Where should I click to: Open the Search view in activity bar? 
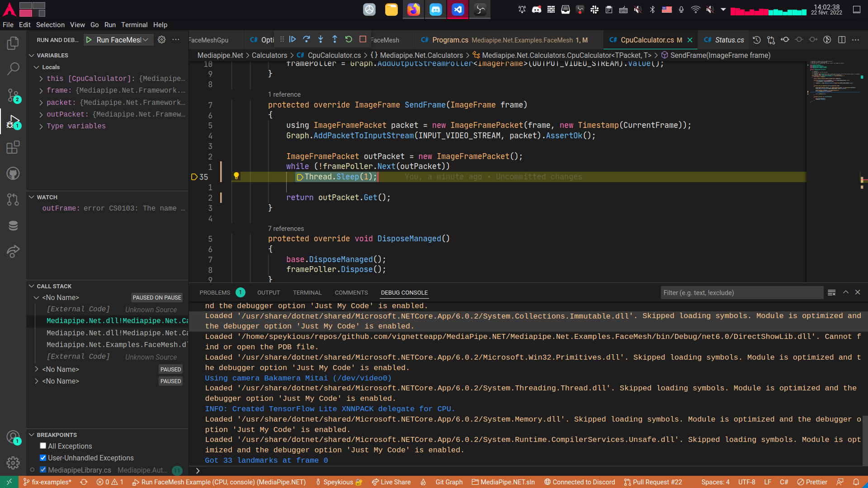13,69
